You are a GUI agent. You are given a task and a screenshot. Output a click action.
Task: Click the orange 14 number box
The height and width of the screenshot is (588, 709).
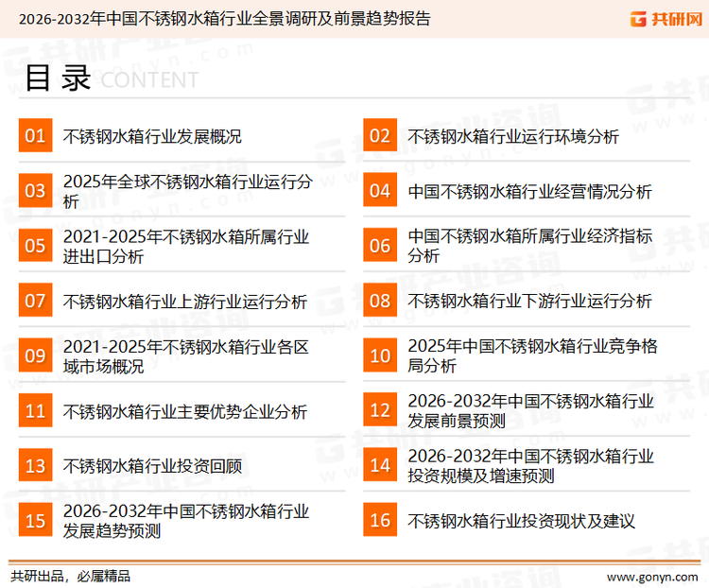coord(380,465)
